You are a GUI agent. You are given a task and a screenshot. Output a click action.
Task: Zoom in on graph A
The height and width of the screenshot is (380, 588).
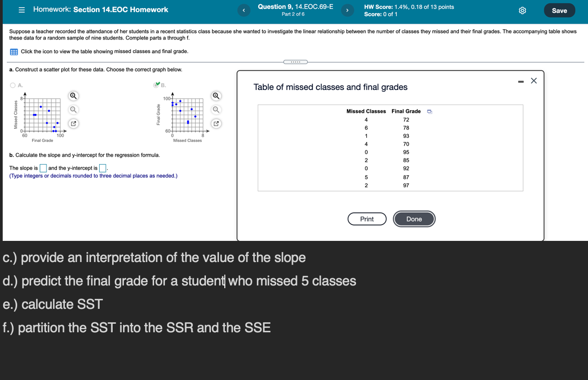point(73,96)
